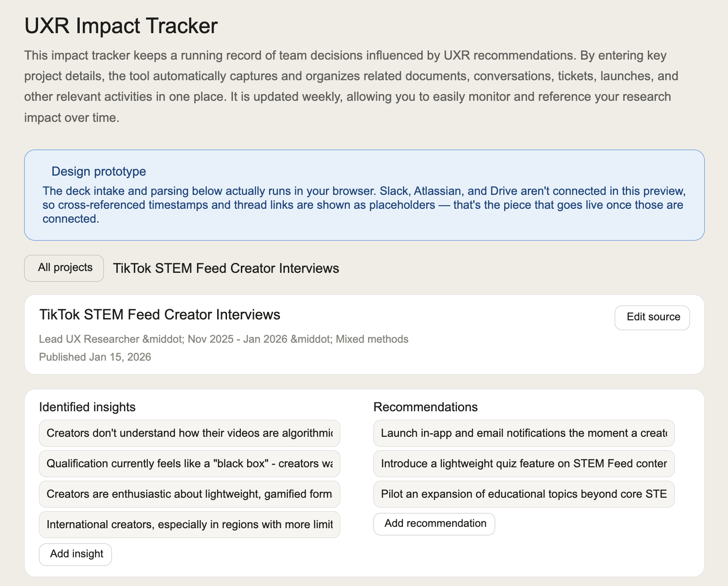Viewport: 728px width, 586px height.
Task: Open Edit source for the project
Action: point(652,317)
